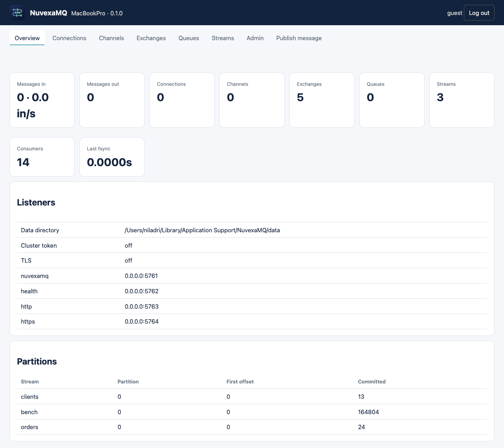Click http listener address 0.0.0.0:5763
Screen dimensions: 504x448
142,307
